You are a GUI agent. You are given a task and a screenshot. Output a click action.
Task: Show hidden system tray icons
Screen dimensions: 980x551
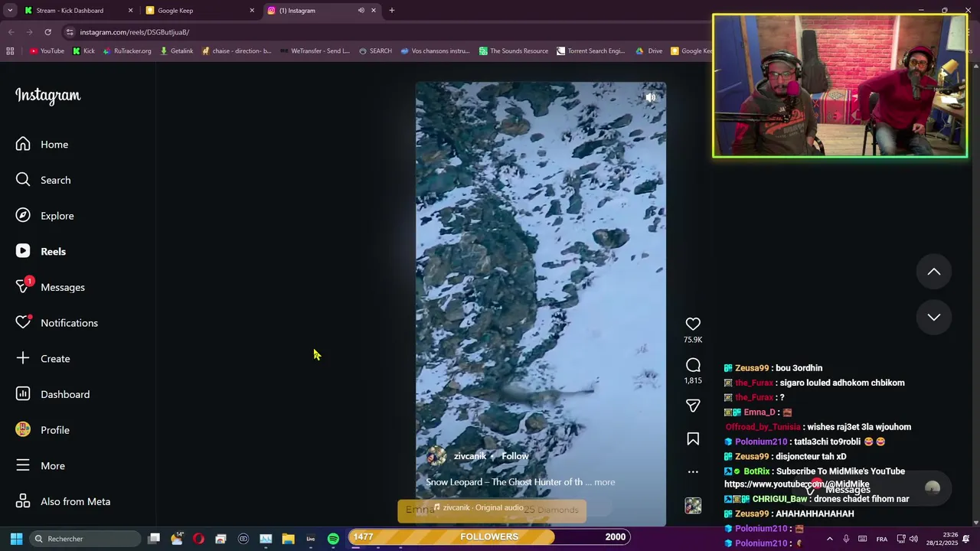click(829, 539)
